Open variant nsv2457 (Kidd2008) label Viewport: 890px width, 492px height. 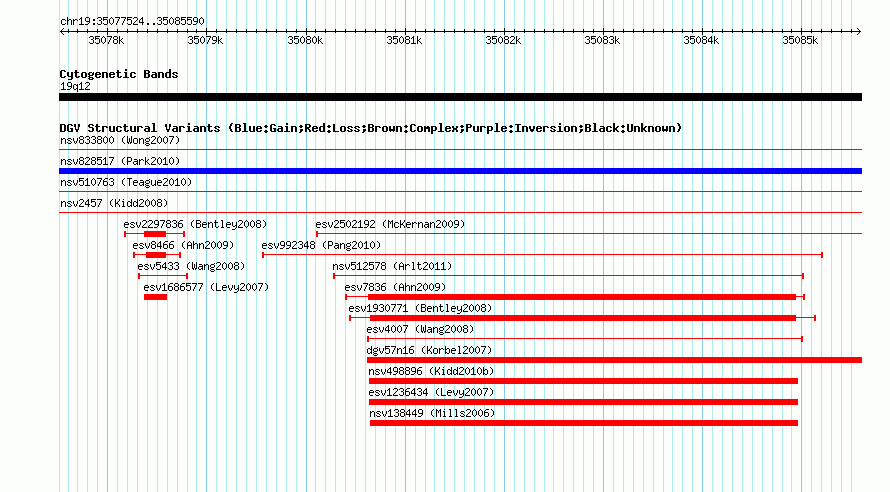pyautogui.click(x=114, y=203)
